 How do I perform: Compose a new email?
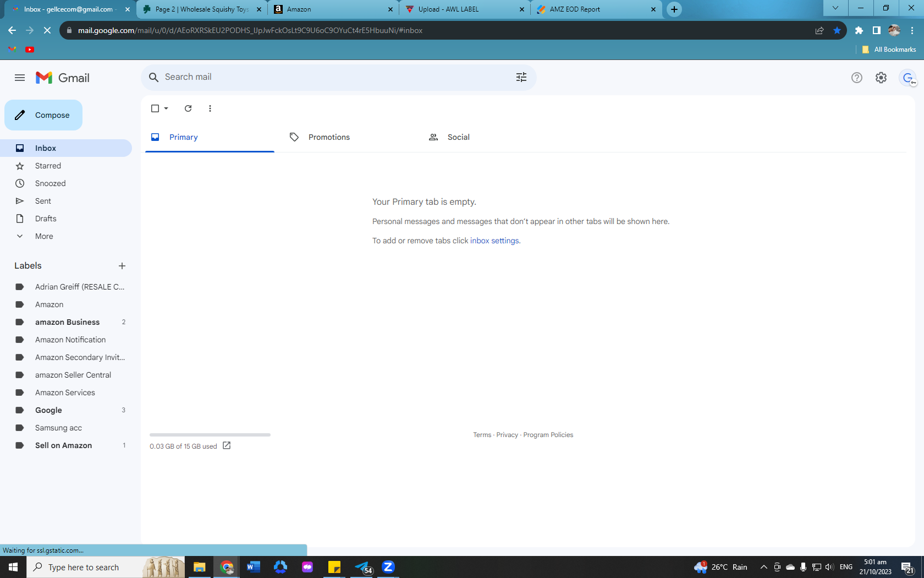click(43, 115)
